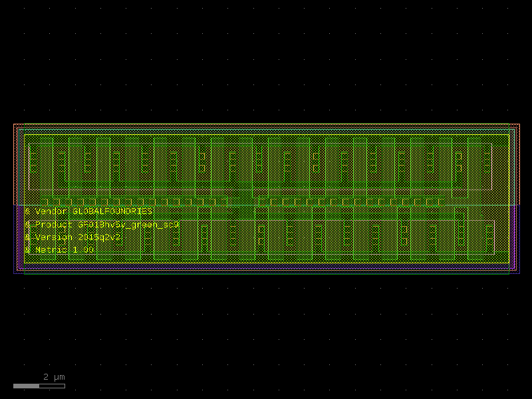Select the '& Metric 1.00' text label
This screenshot has width=532, height=399.
pos(59,250)
